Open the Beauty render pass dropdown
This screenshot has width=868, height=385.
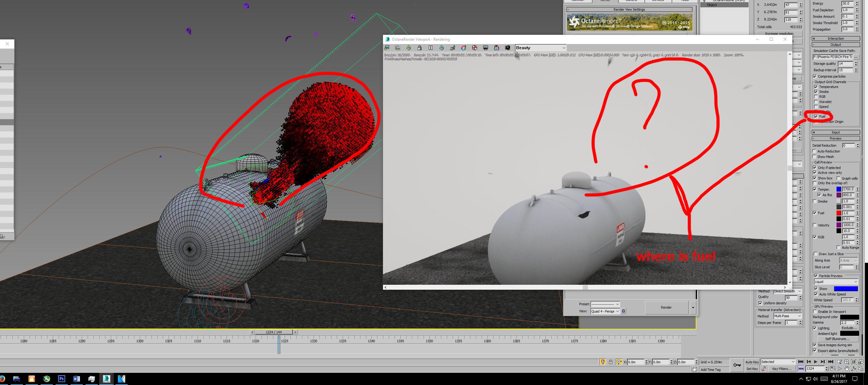[541, 48]
